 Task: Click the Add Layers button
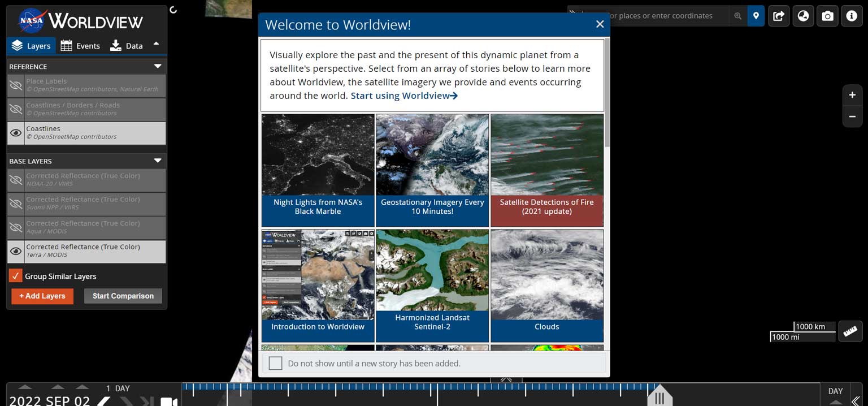(42, 296)
